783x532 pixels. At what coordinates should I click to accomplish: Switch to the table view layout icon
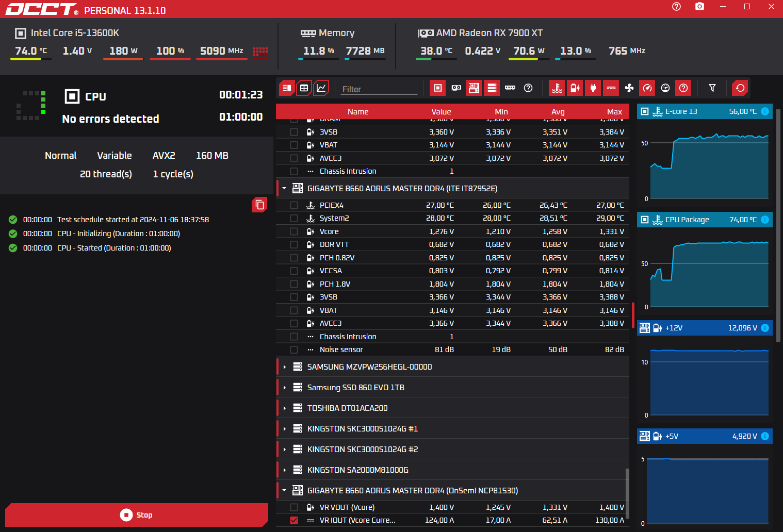304,88
